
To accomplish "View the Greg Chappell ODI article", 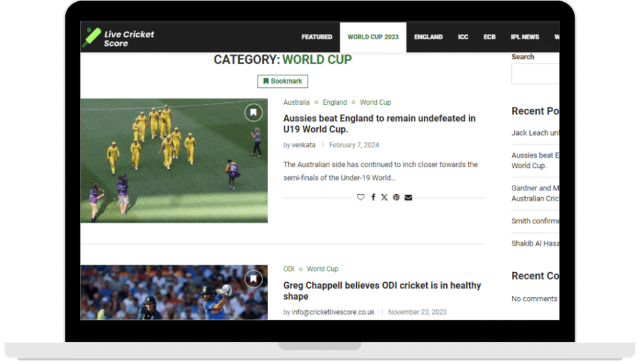I will (x=382, y=291).
